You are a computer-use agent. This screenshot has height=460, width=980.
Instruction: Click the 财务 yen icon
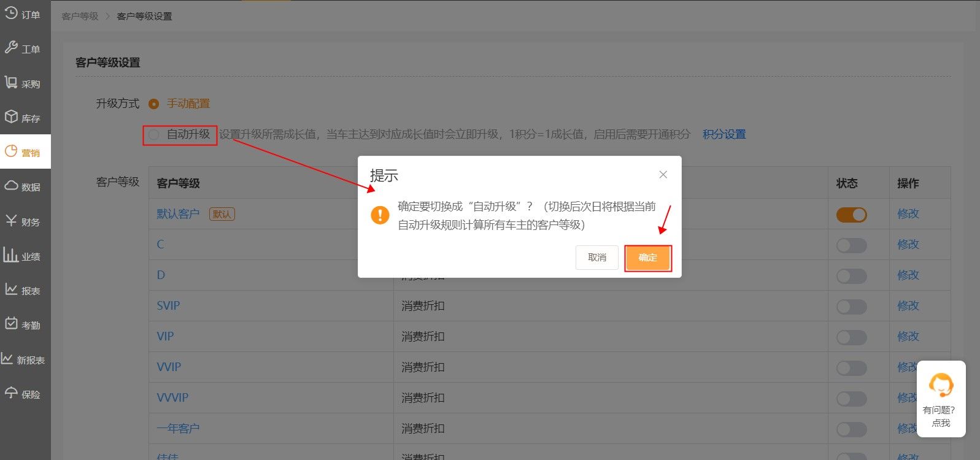click(x=11, y=220)
